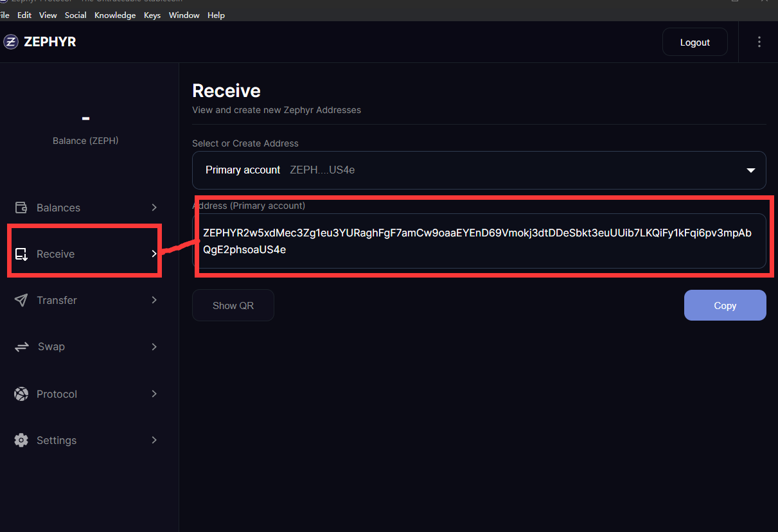The width and height of the screenshot is (778, 532).
Task: Click the Show QR button
Action: click(233, 305)
